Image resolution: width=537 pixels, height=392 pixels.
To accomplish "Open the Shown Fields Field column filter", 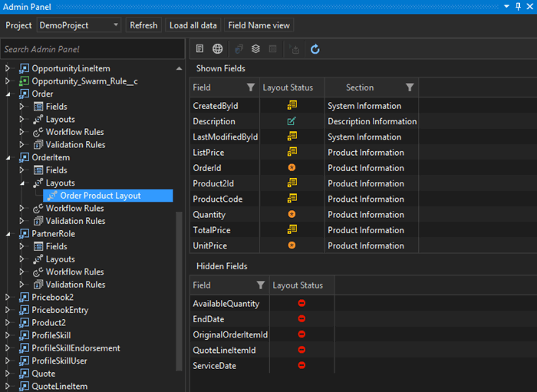I will (x=251, y=87).
